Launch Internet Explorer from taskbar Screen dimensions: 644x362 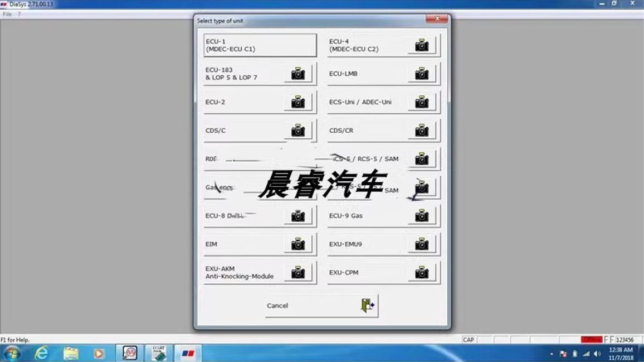point(41,354)
